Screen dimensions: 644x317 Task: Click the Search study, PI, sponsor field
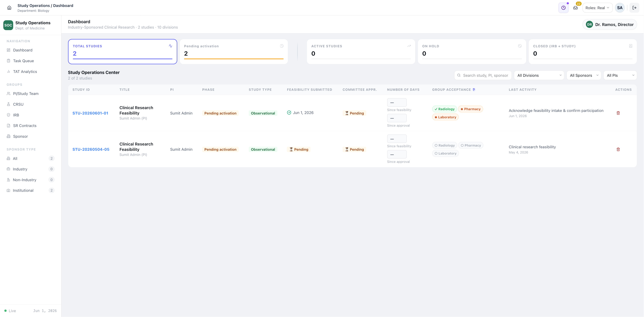(483, 75)
